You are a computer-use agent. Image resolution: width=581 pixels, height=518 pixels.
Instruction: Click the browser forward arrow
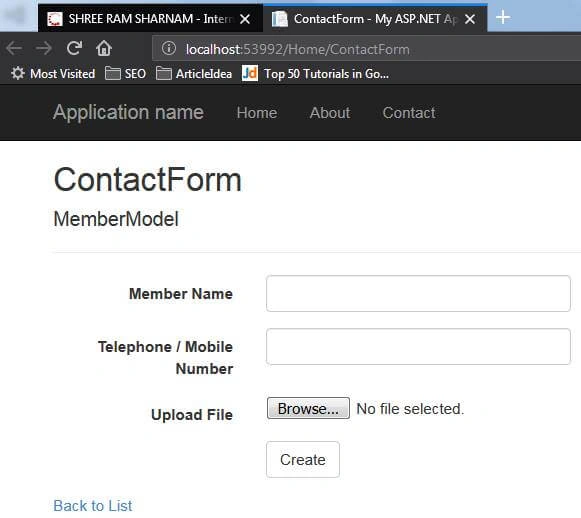(x=44, y=49)
